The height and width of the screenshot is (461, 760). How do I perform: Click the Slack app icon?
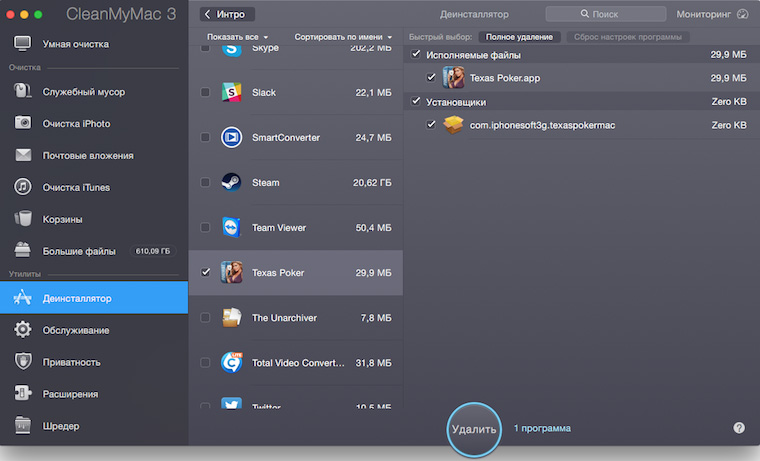pyautogui.click(x=232, y=92)
